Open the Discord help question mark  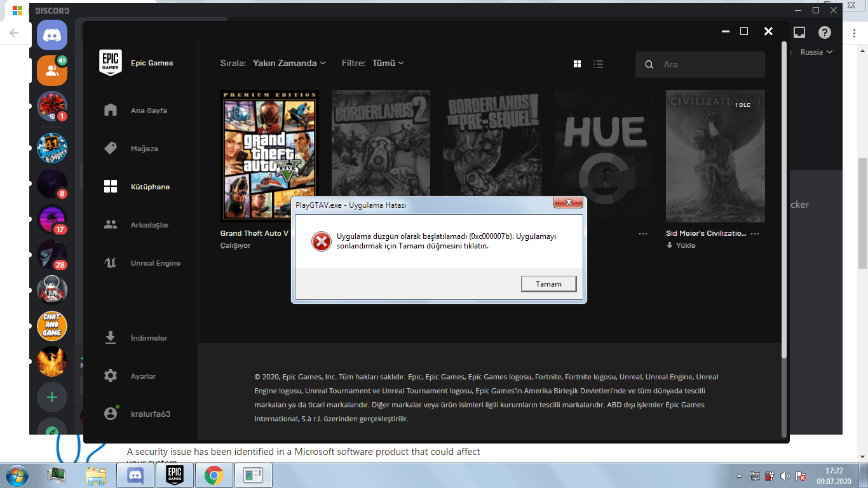(825, 32)
